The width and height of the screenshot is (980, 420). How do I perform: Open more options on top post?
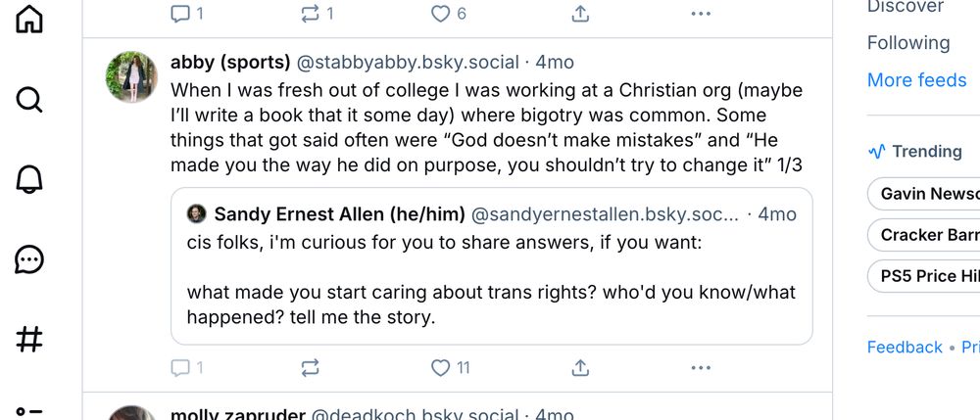click(700, 14)
